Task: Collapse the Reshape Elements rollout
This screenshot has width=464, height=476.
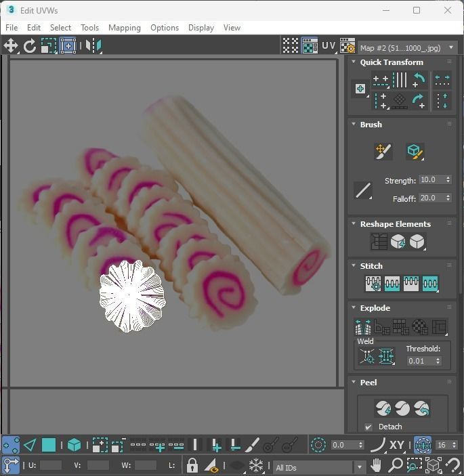Action: [354, 223]
